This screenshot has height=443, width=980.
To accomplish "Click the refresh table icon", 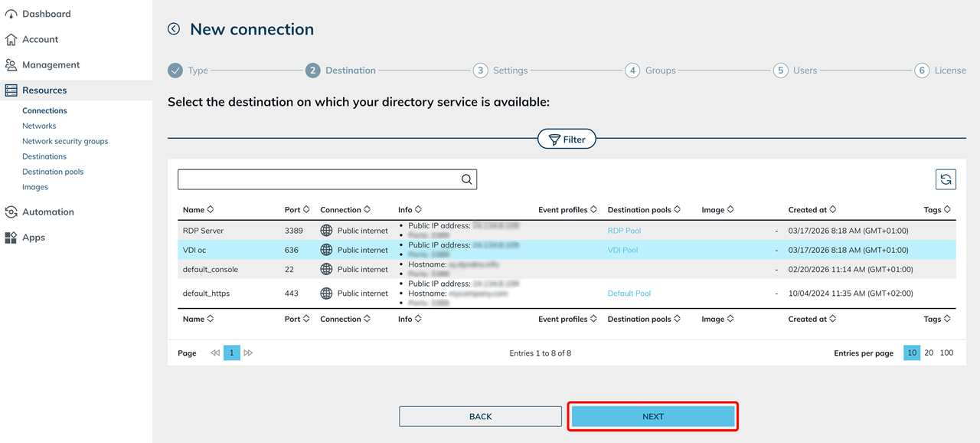I will (946, 179).
